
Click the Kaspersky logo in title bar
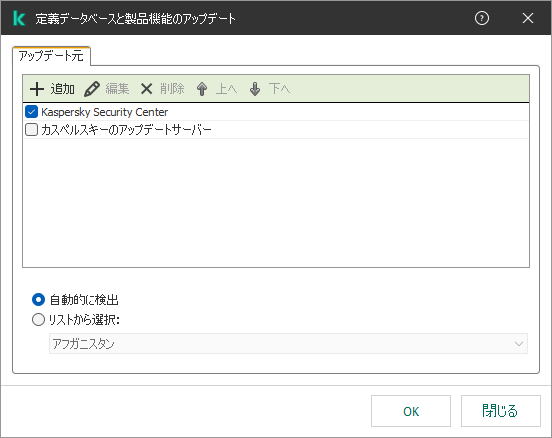tap(19, 18)
